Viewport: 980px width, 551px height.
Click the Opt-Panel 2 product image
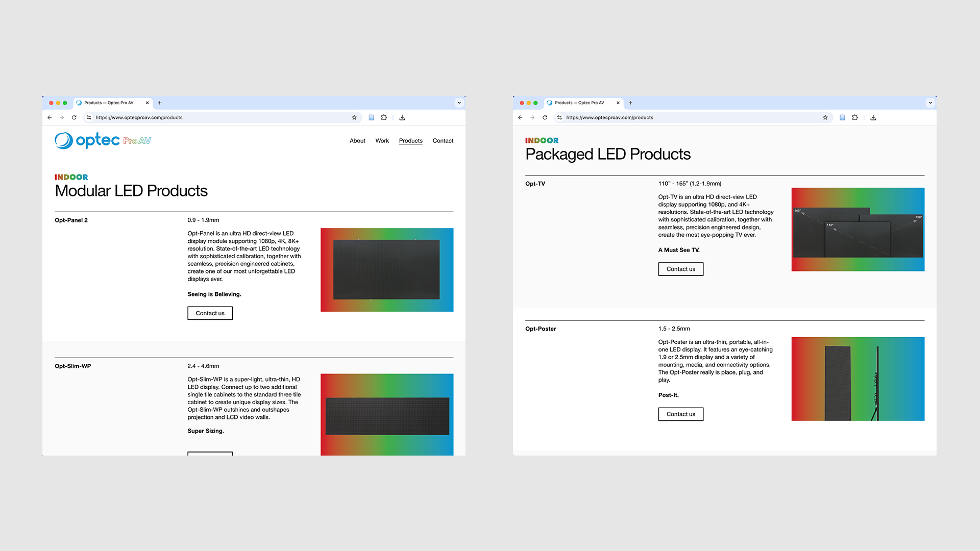387,270
